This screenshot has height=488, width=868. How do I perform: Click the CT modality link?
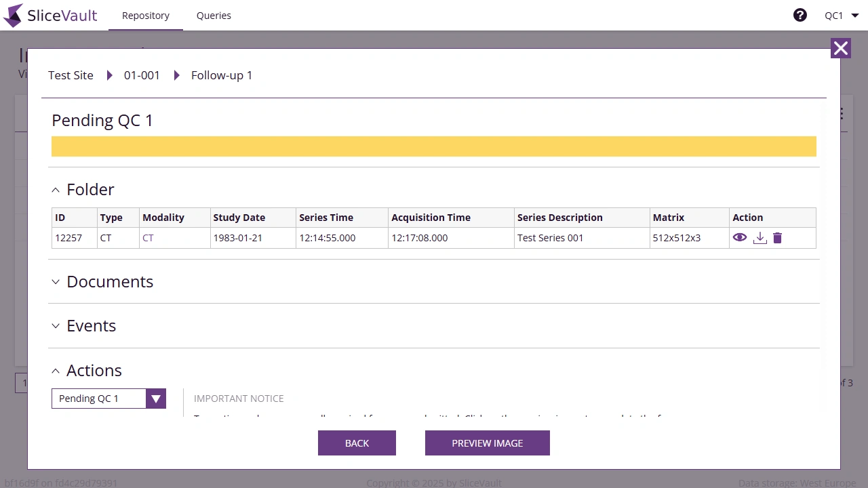point(148,238)
